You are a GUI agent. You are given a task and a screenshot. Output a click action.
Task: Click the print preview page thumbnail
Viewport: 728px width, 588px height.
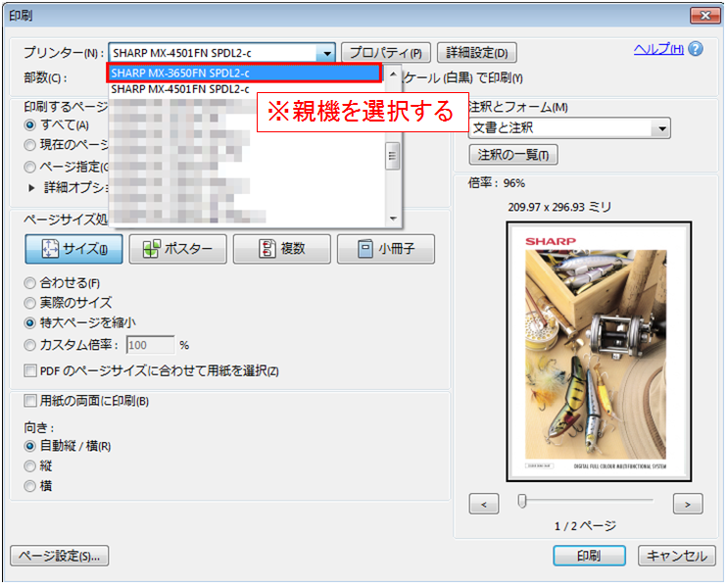pyautogui.click(x=599, y=352)
